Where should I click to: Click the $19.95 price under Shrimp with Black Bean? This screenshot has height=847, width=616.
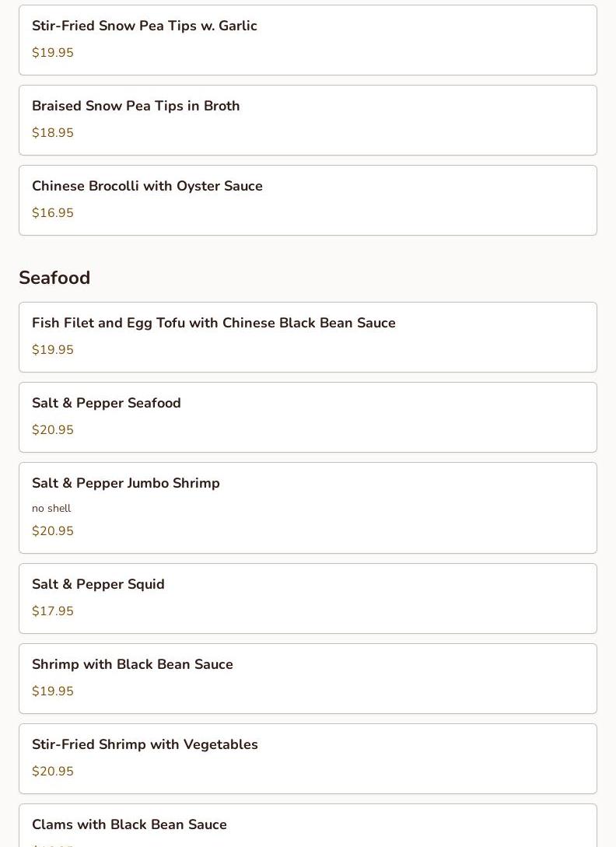53,691
